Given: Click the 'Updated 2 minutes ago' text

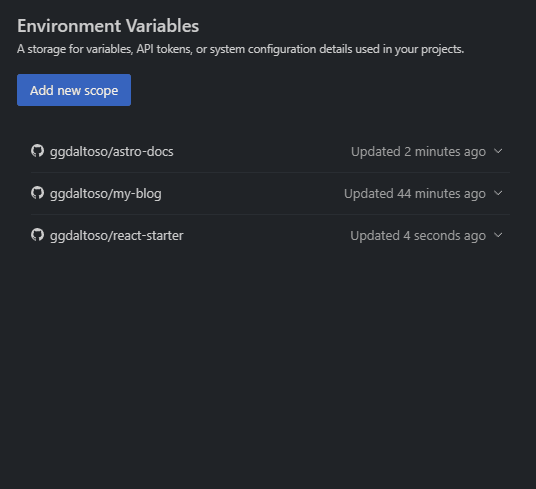Looking at the screenshot, I should point(418,151).
